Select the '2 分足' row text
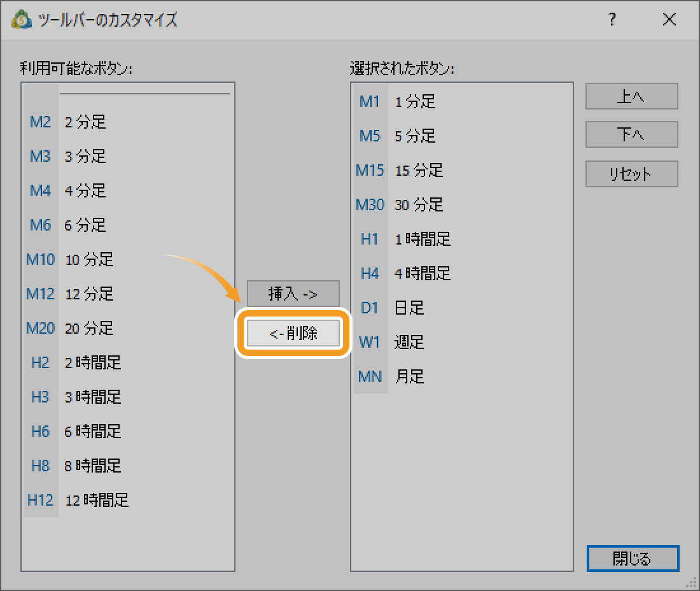Image resolution: width=700 pixels, height=591 pixels. 85,122
